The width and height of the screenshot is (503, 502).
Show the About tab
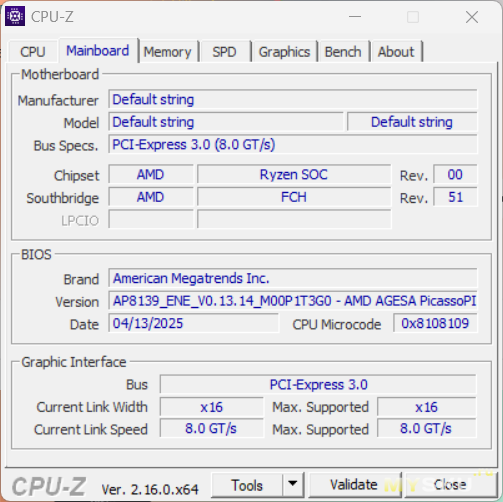click(396, 52)
